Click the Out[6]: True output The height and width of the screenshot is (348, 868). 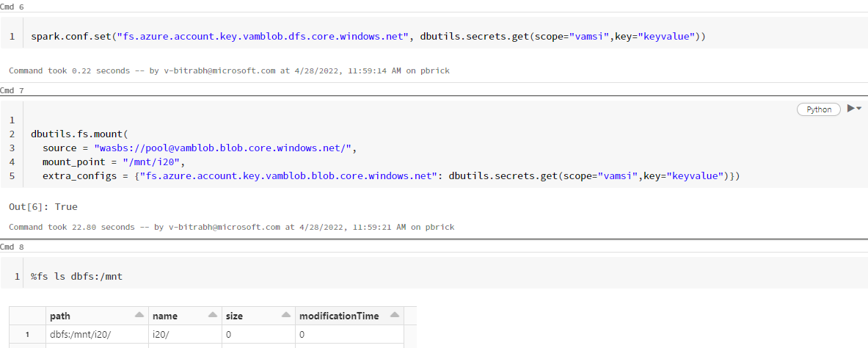43,207
